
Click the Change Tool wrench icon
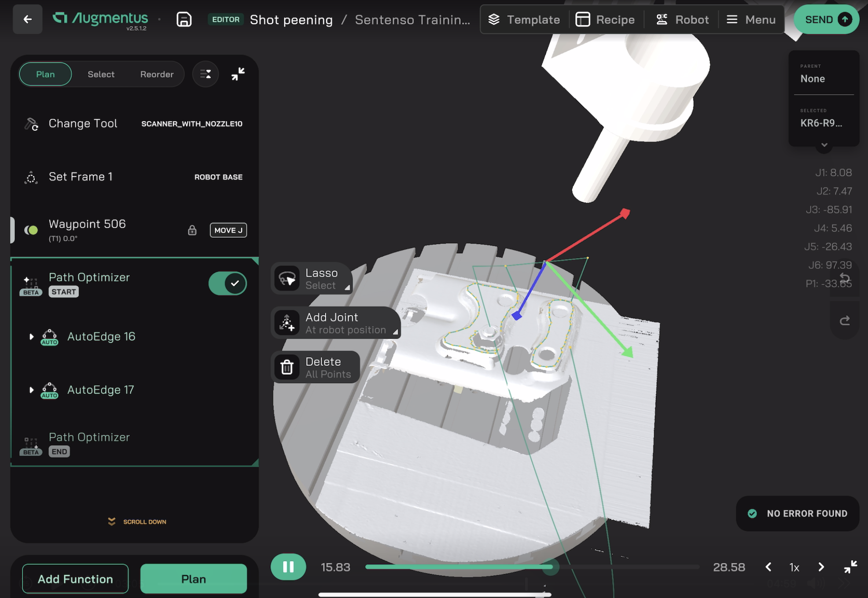[31, 124]
